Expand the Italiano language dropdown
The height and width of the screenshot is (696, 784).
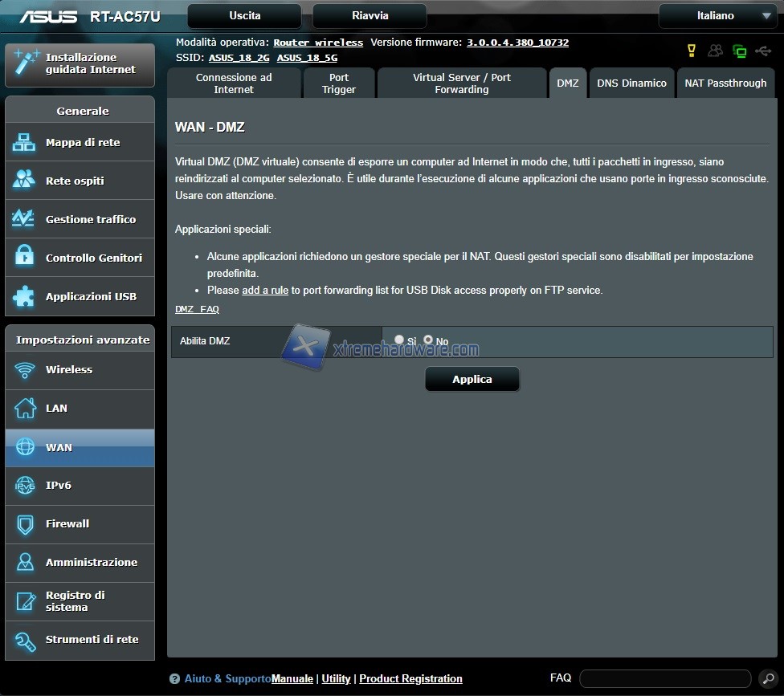point(717,16)
